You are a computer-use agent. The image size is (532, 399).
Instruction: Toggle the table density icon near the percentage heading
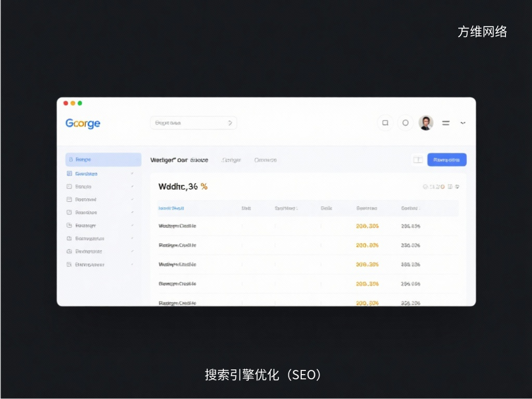[450, 186]
